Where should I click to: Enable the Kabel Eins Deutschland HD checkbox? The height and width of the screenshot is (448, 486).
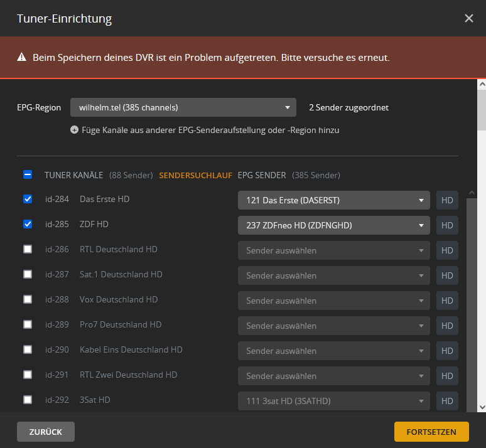(28, 349)
